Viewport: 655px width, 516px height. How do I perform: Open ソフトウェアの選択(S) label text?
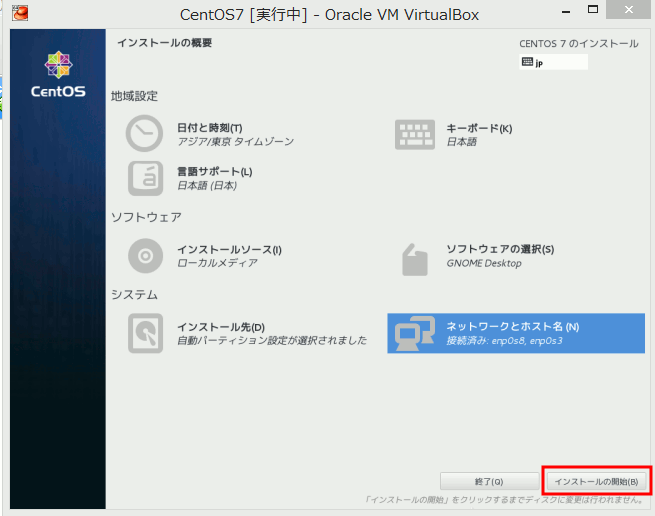pyautogui.click(x=499, y=249)
